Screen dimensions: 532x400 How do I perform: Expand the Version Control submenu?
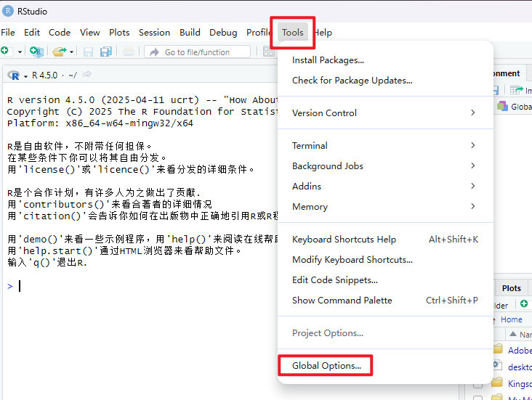pos(385,113)
